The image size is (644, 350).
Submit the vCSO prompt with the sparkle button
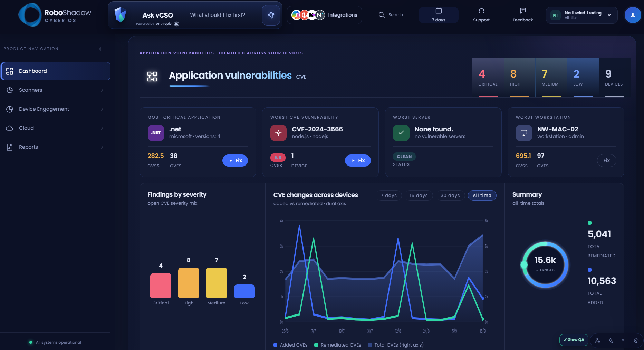[x=271, y=15]
